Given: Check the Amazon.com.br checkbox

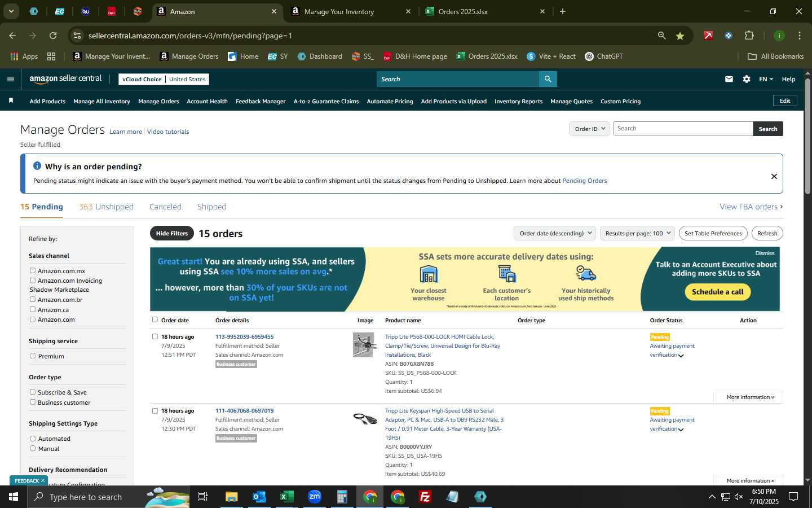Looking at the screenshot, I should pyautogui.click(x=33, y=299).
